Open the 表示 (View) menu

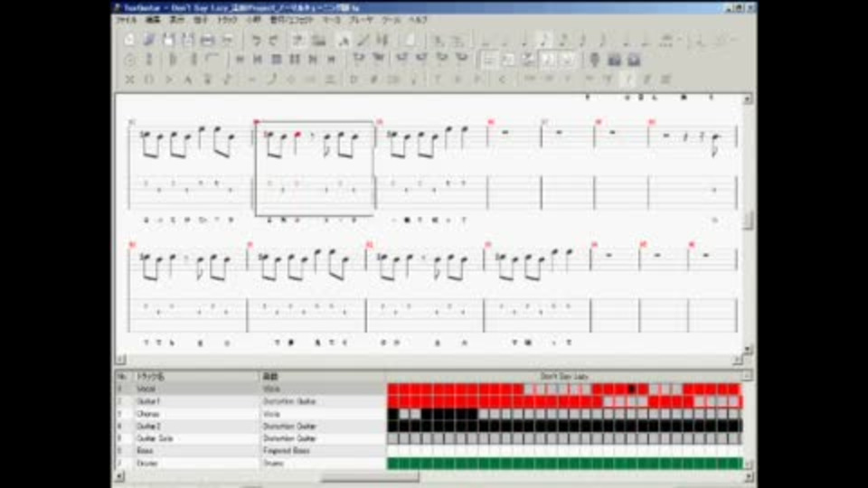(x=176, y=19)
